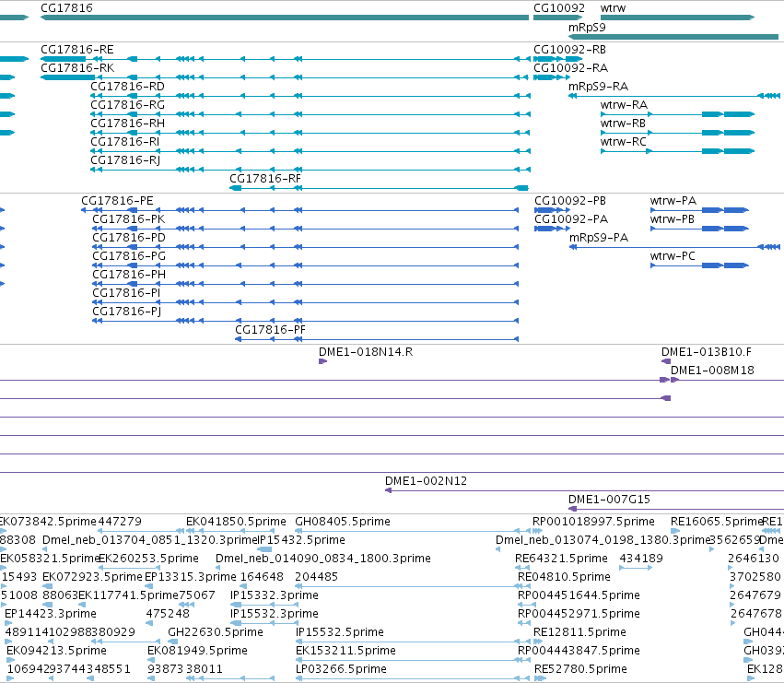Click EST IP15532.5prime label
Viewport: 784px width, 683px height.
[340, 632]
